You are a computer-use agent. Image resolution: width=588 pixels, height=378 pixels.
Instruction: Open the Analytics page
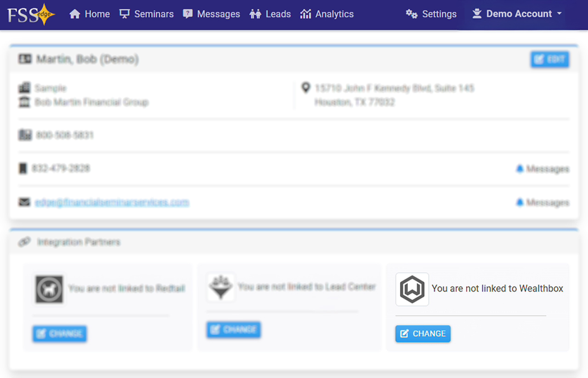click(x=327, y=14)
